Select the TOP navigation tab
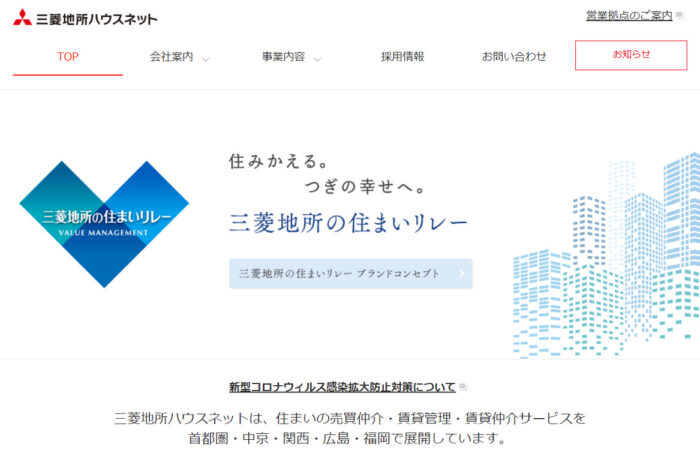This screenshot has height=459, width=700. (67, 57)
